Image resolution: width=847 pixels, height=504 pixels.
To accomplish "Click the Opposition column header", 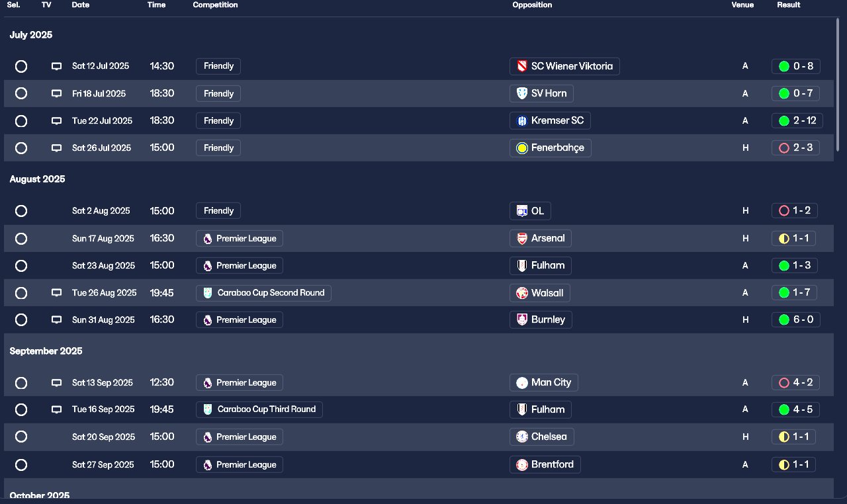I will coord(532,5).
